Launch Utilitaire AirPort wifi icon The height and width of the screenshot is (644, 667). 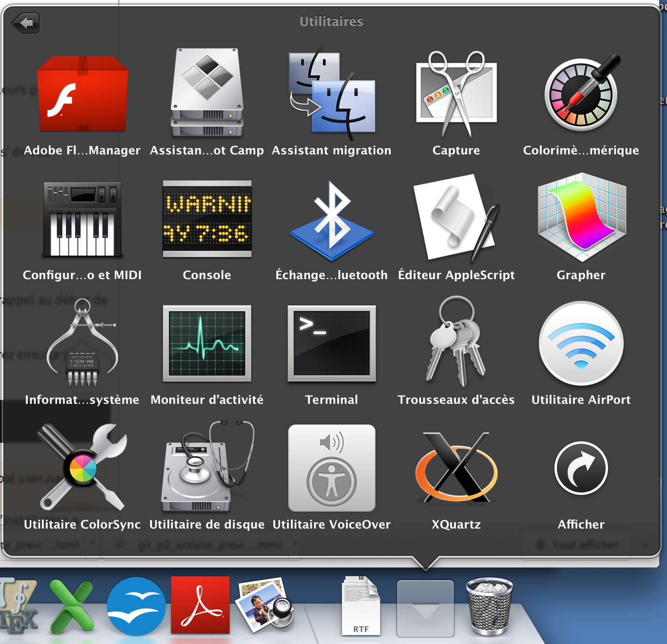[x=581, y=343]
